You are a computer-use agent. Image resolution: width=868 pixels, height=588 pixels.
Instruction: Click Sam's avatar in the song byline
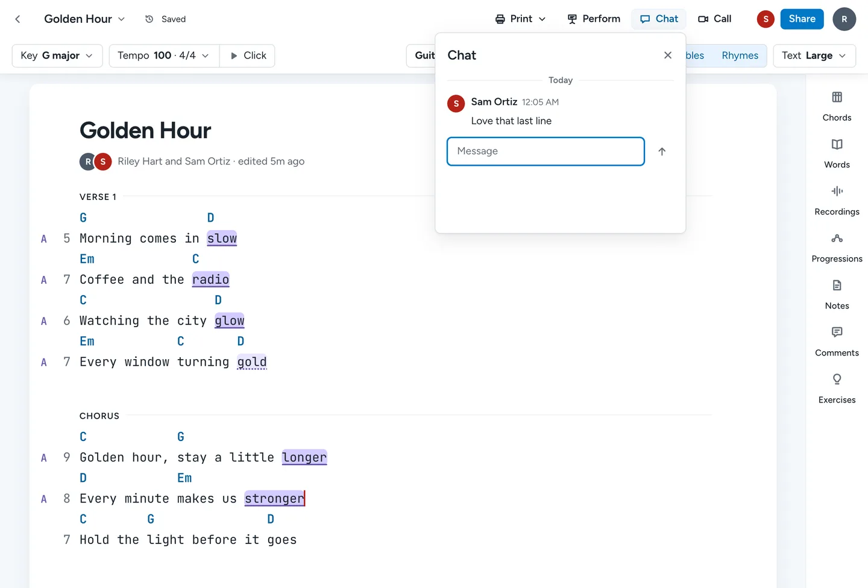point(103,161)
